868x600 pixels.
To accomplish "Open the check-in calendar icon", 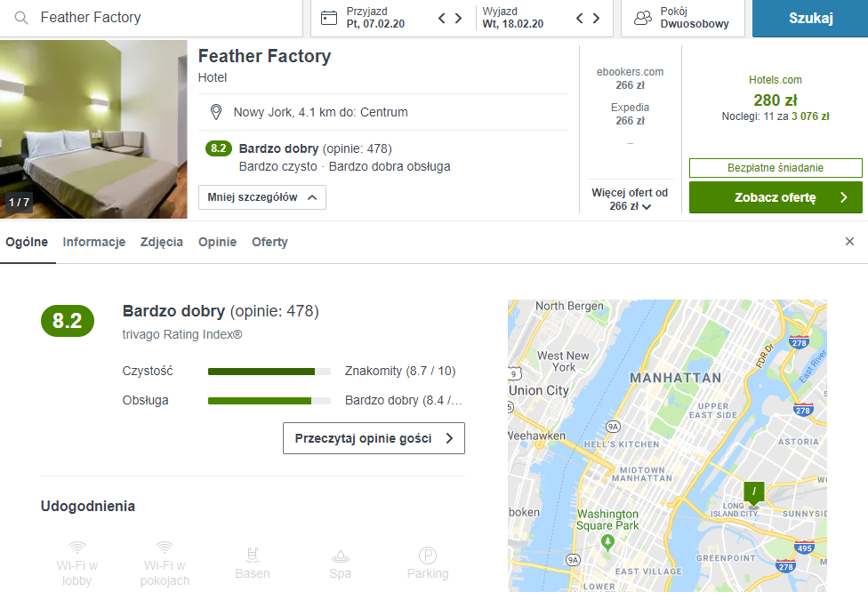I will pos(329,18).
